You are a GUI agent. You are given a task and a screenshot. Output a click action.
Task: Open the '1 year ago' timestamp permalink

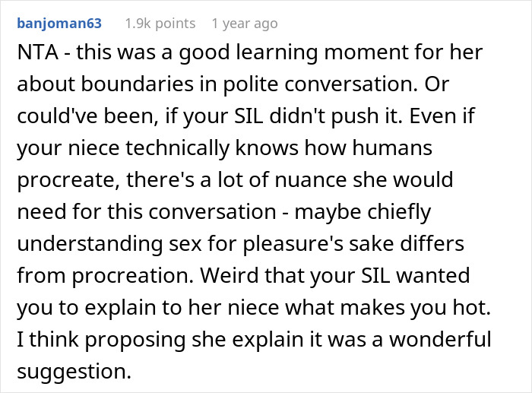tap(245, 24)
